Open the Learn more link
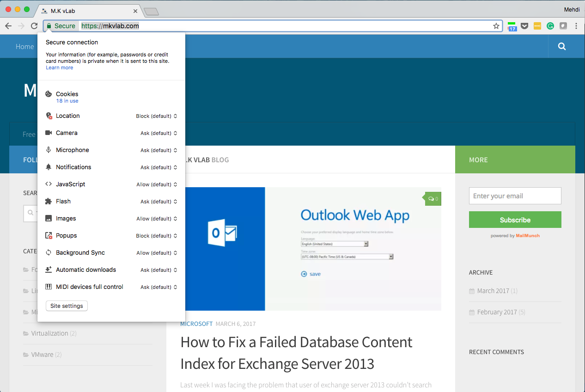The width and height of the screenshot is (585, 392). pos(59,67)
